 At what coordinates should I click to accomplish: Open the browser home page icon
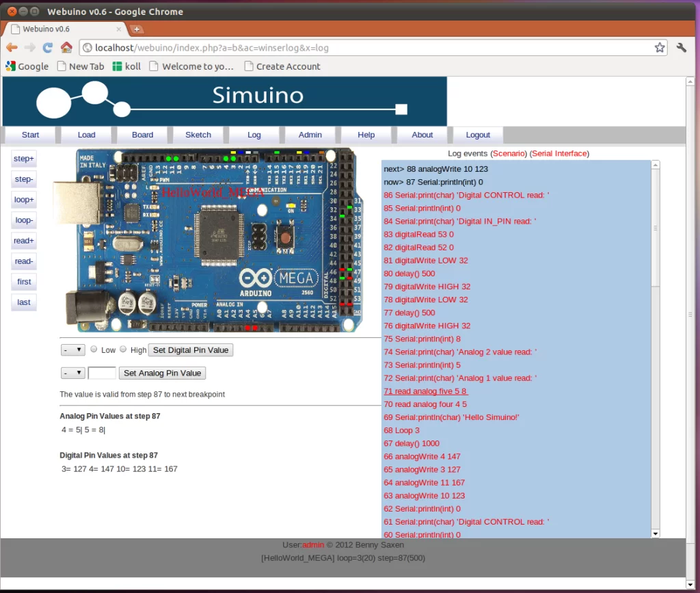pyautogui.click(x=66, y=47)
